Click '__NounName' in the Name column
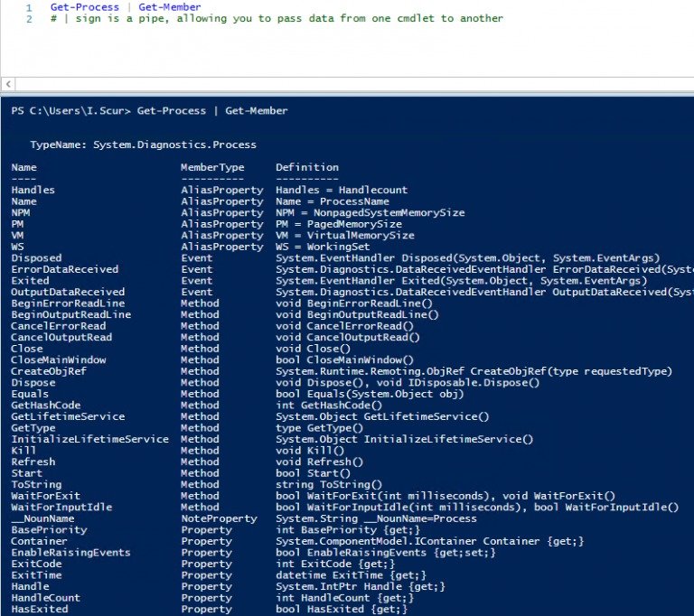694x616 pixels. 43,518
